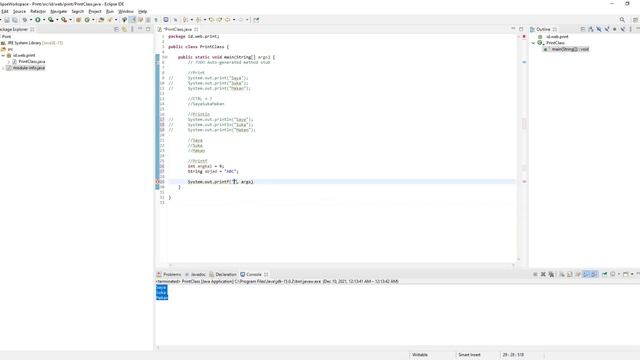Click the Open Type toolbar icon
The width and height of the screenshot is (640, 360).
click(x=101, y=20)
